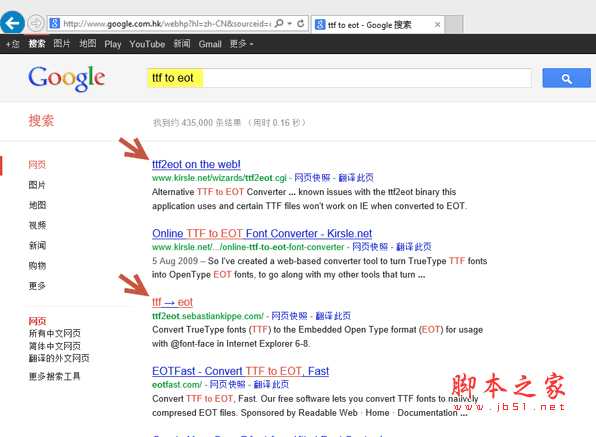Open YouTube in the black Google bar
This screenshot has height=437, width=596.
147,44
